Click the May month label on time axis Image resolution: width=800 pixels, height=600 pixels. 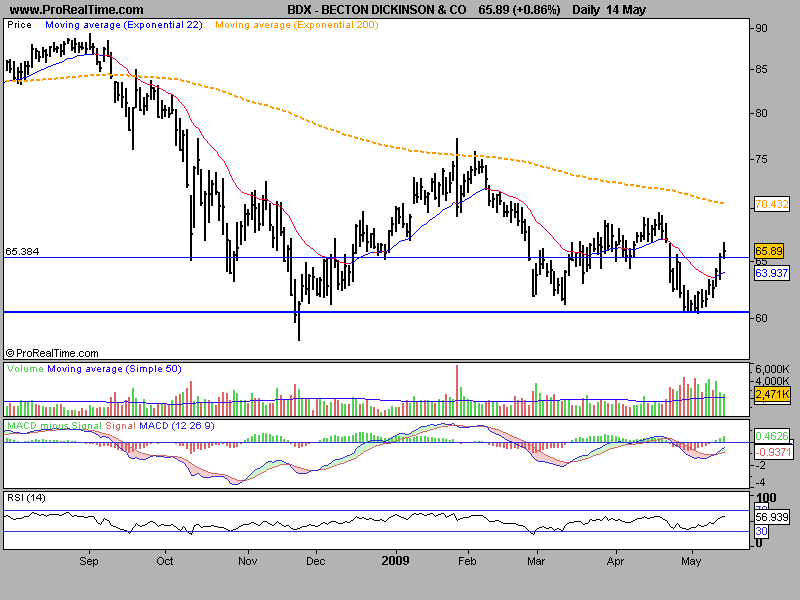(x=691, y=561)
